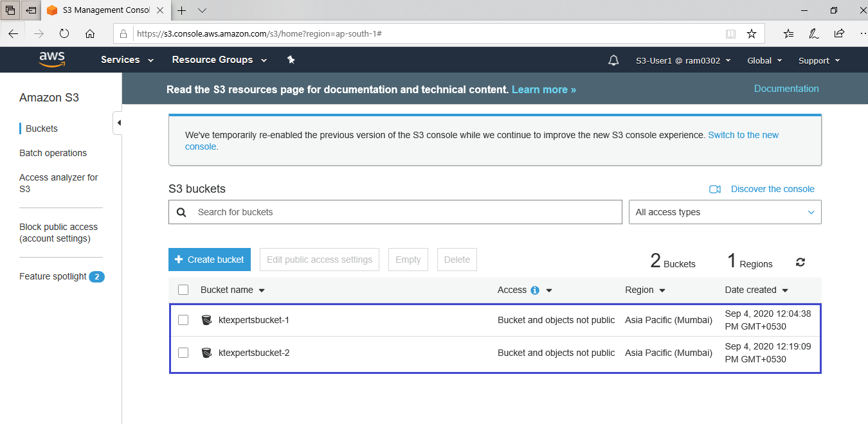868x424 pixels.
Task: Close the S3 Management Console tab
Action: click(x=161, y=10)
